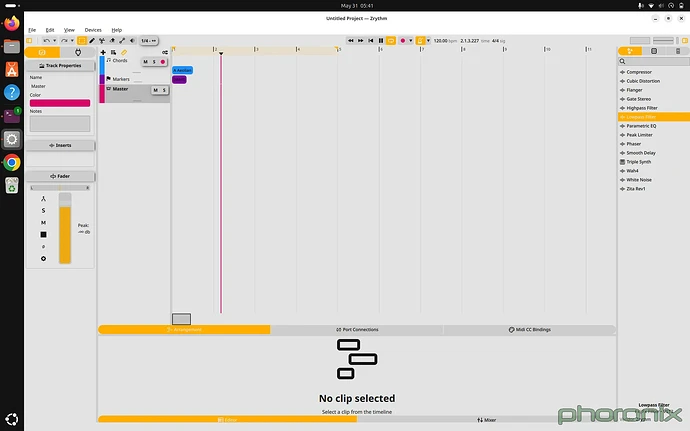Click the yellow ruler icon above the tracks
Image resolution: width=690 pixels, height=431 pixels.
(124, 52)
